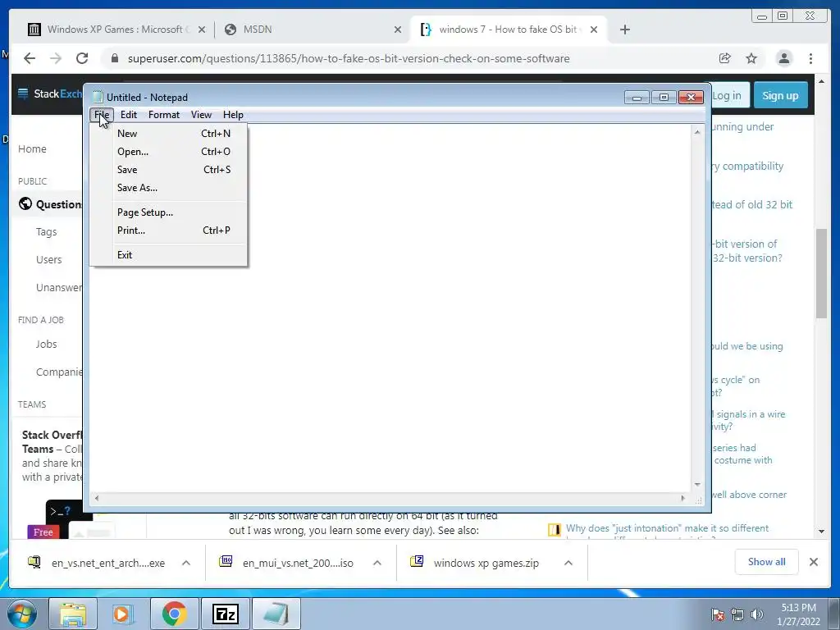
Task: Click Show all downloads
Action: coord(767,562)
